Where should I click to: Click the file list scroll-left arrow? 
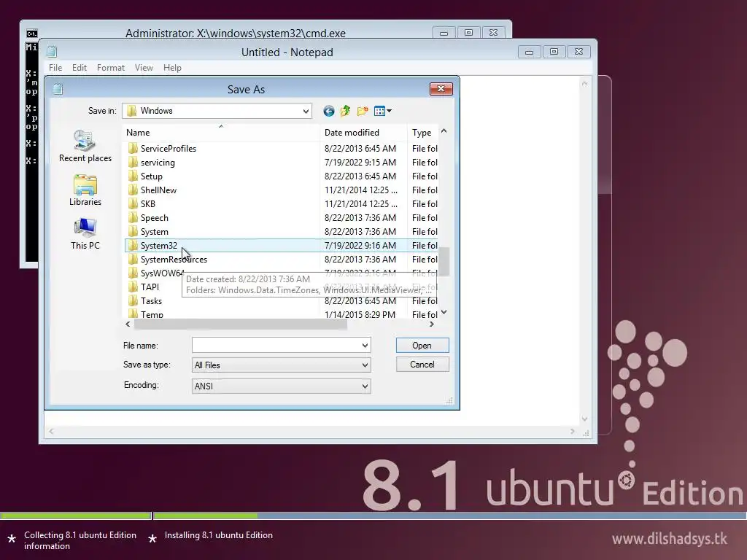click(x=128, y=324)
